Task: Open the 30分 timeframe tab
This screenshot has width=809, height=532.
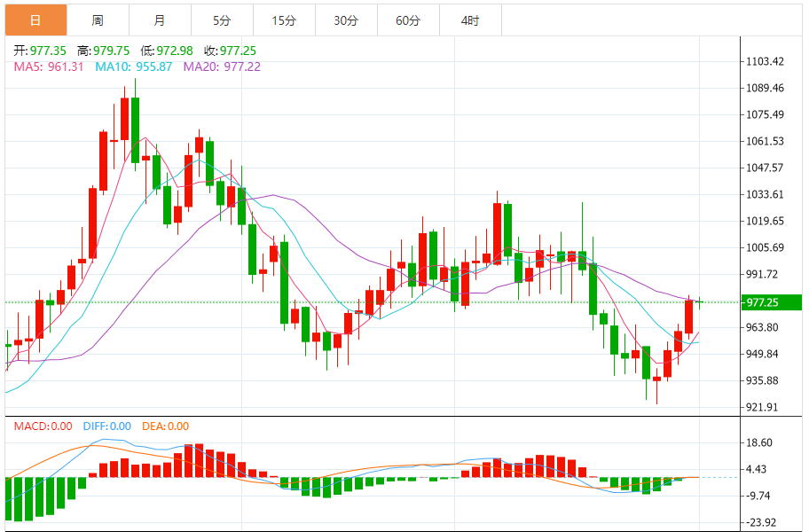Action: pyautogui.click(x=346, y=20)
